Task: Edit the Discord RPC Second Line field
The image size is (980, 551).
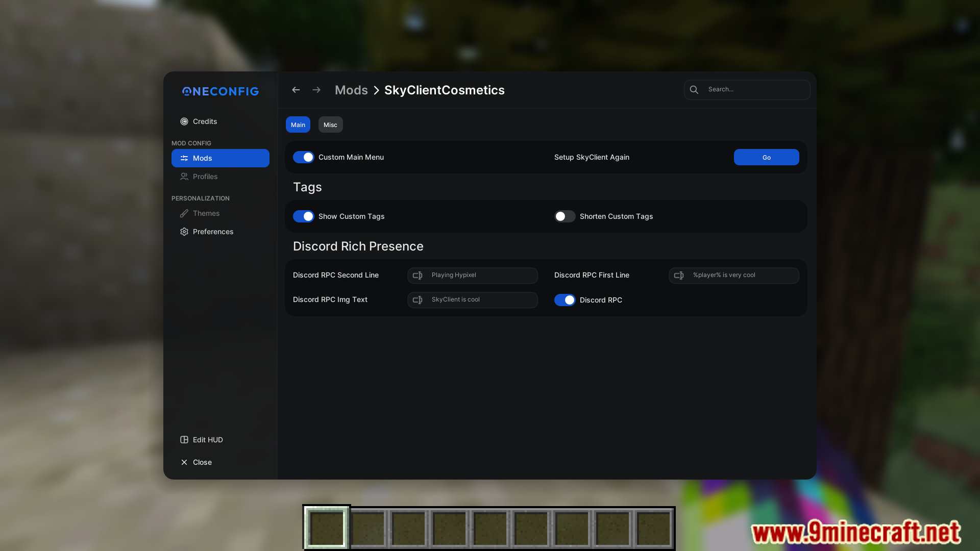Action: [473, 275]
